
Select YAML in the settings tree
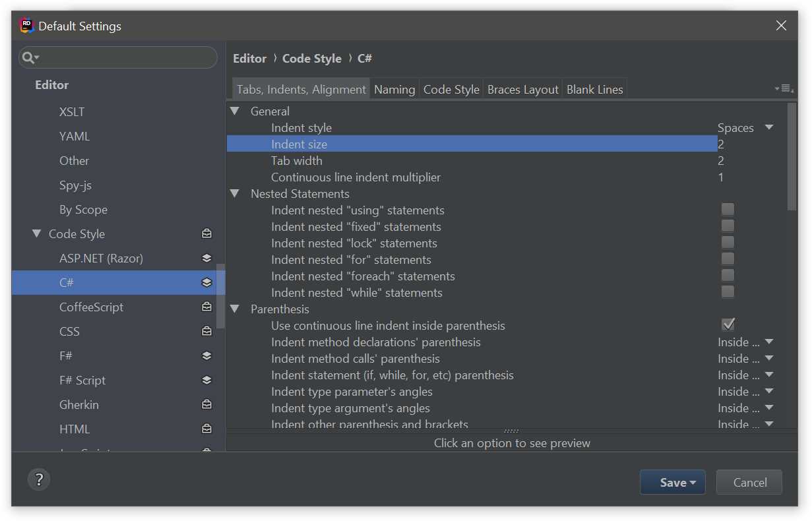click(75, 137)
